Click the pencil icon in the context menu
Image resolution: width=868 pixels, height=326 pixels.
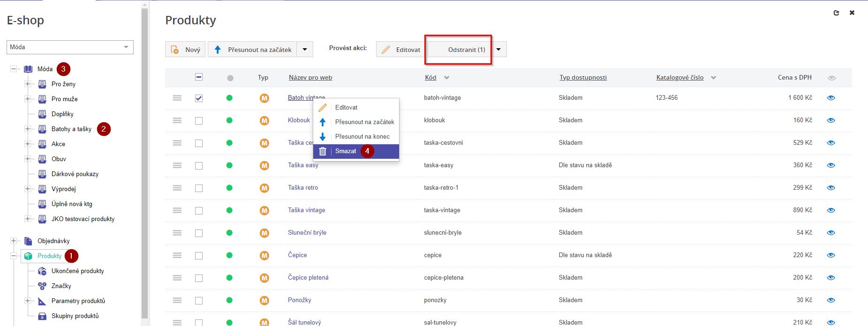click(323, 108)
